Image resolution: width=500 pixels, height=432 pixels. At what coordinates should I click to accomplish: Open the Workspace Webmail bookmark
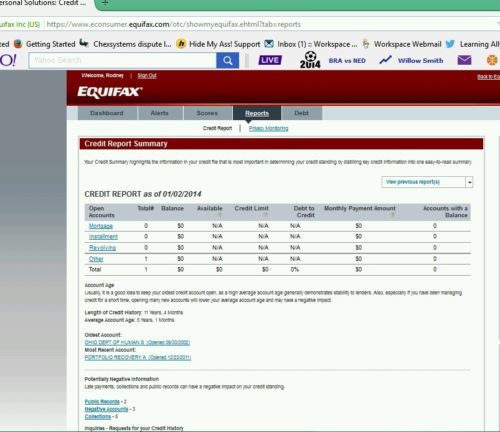tap(407, 44)
